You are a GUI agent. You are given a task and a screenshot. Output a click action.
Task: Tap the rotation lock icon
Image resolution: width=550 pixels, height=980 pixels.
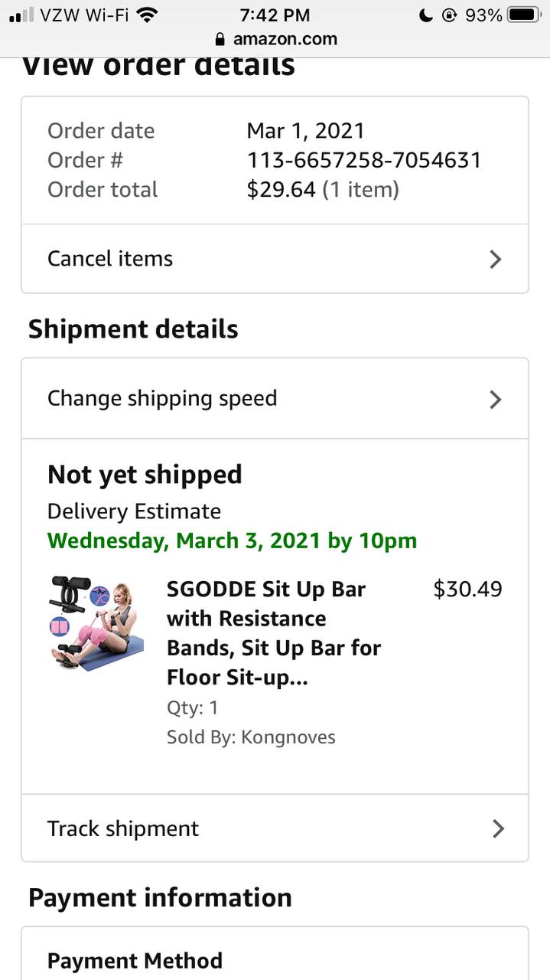[x=449, y=15]
